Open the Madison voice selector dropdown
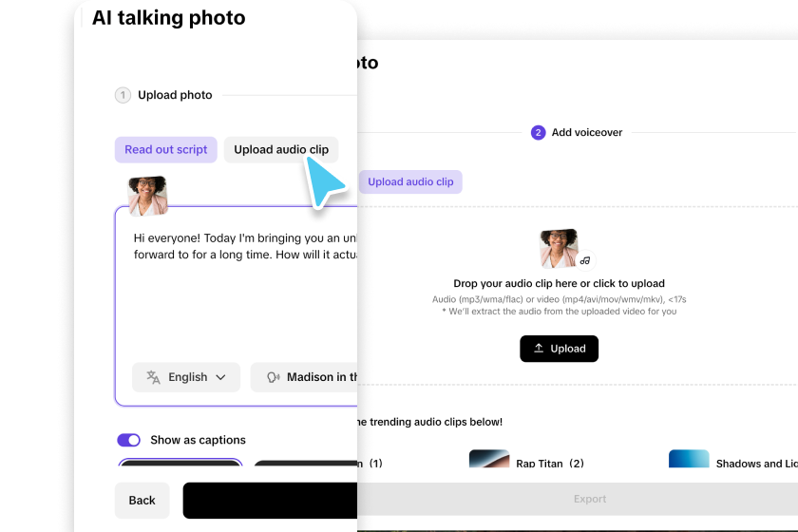This screenshot has height=532, width=798. (304, 377)
